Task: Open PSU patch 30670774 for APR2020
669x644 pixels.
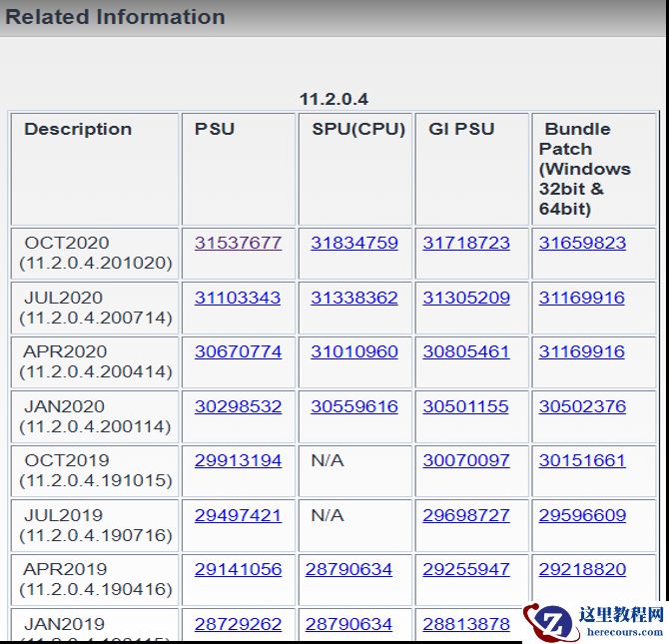Action: pyautogui.click(x=238, y=351)
